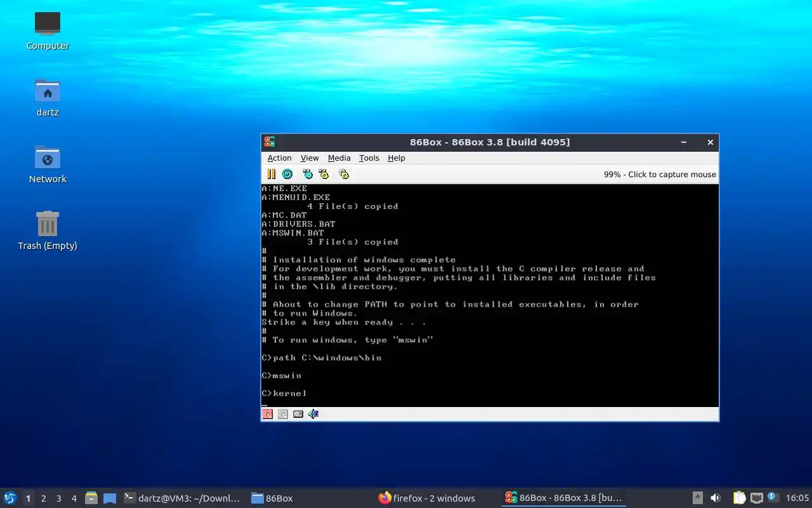812x508 pixels.
Task: Show the desktop via taskbar icon
Action: point(110,498)
